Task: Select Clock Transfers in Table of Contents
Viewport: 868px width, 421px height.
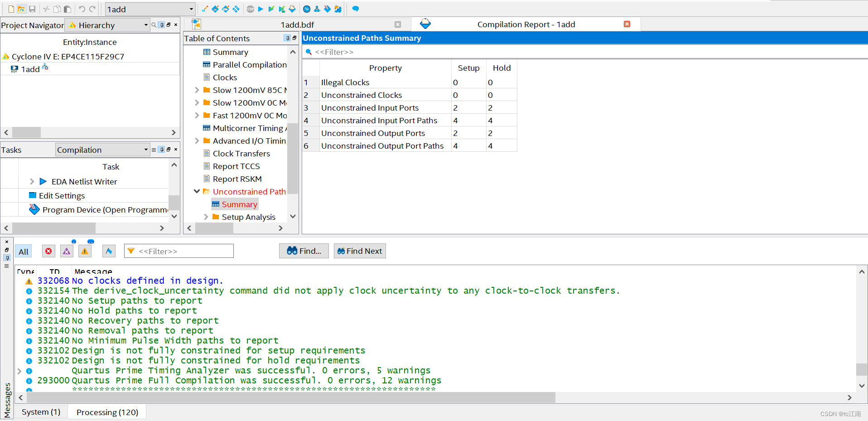Action: 241,154
